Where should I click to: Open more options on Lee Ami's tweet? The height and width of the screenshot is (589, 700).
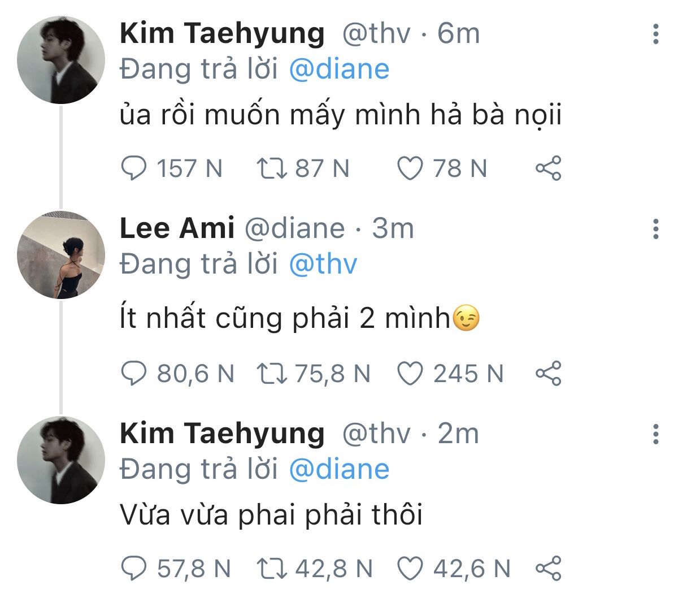(655, 229)
